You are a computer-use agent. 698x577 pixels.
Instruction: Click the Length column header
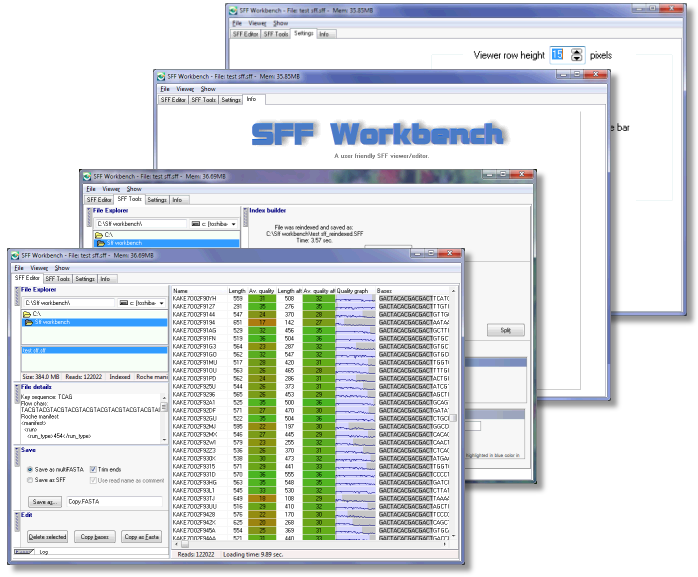237,291
